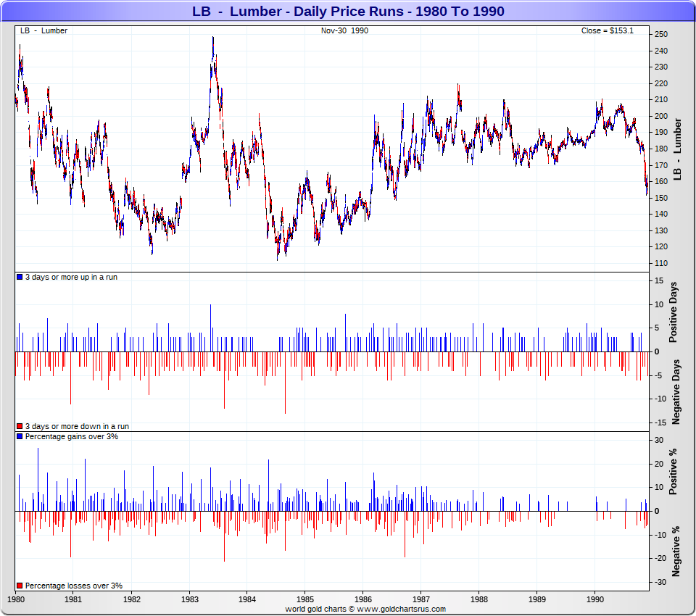Click the 'Positive %' axis title
Viewport: 696px width, 616px height.
coord(674,472)
